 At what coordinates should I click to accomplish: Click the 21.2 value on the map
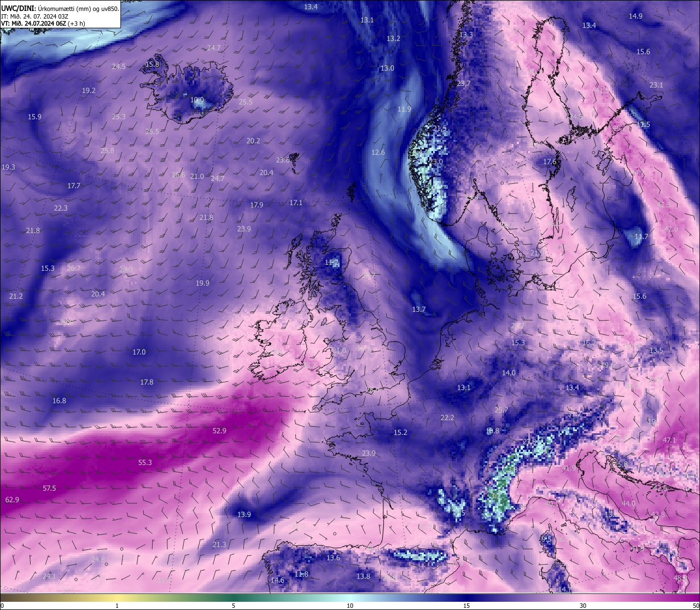(x=16, y=296)
